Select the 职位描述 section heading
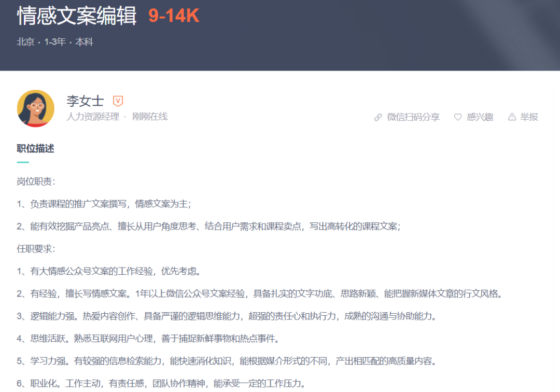Image resolution: width=560 pixels, height=392 pixels. point(35,148)
